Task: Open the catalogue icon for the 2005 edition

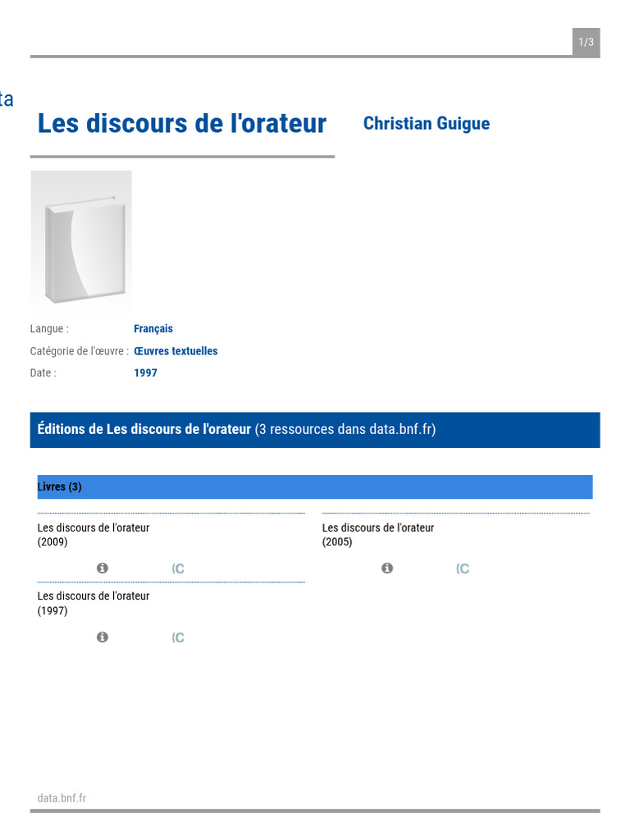Action: [x=463, y=569]
